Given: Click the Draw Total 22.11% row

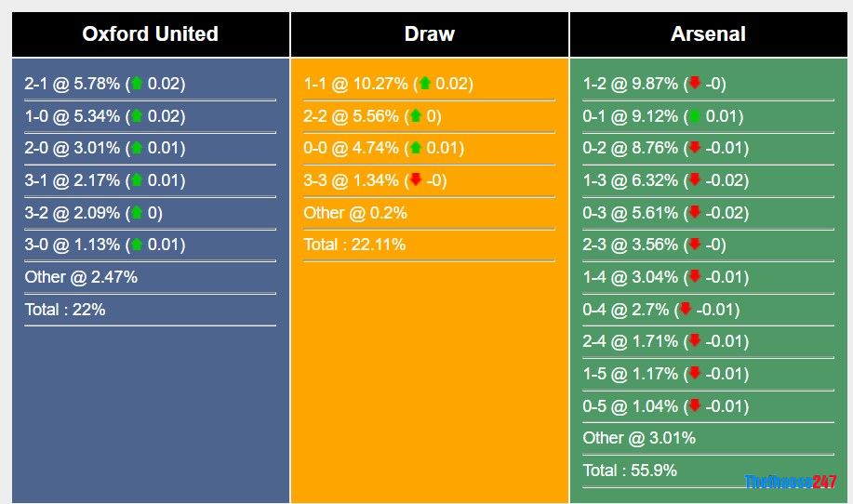Looking at the screenshot, I should point(354,245).
